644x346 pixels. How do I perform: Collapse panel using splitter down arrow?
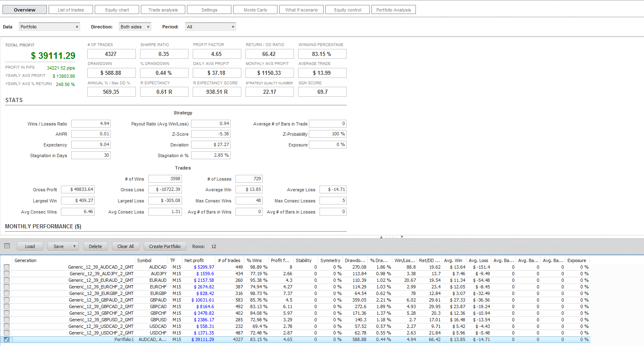pyautogui.click(x=402, y=237)
